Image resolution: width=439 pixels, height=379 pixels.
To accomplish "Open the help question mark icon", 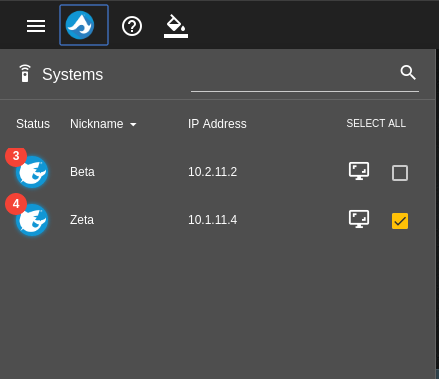I will (132, 26).
